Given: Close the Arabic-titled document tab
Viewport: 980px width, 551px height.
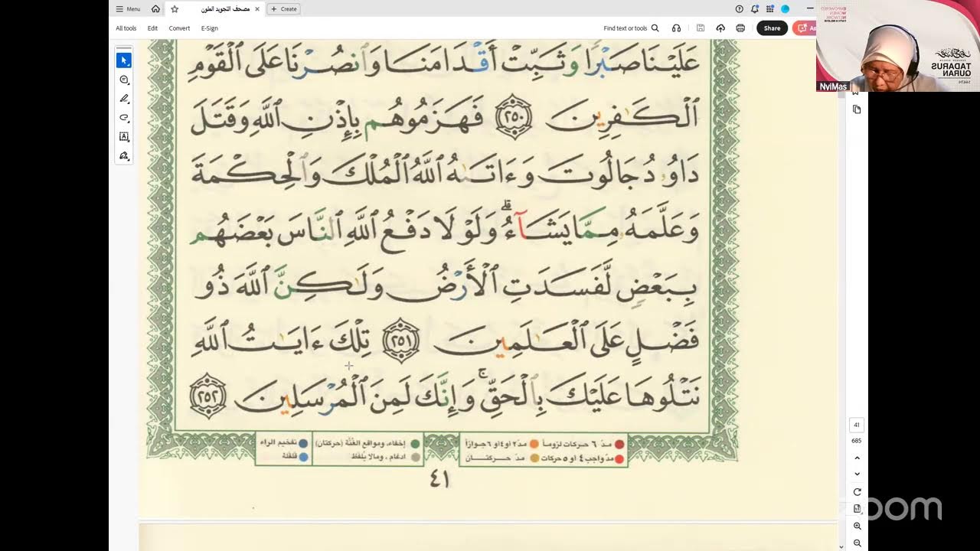Looking at the screenshot, I should click(257, 9).
